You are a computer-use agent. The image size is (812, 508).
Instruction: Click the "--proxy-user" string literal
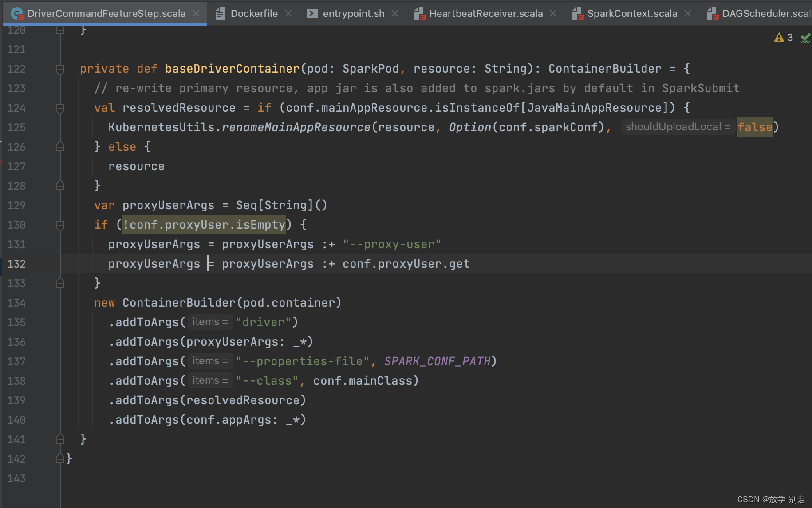click(x=392, y=244)
